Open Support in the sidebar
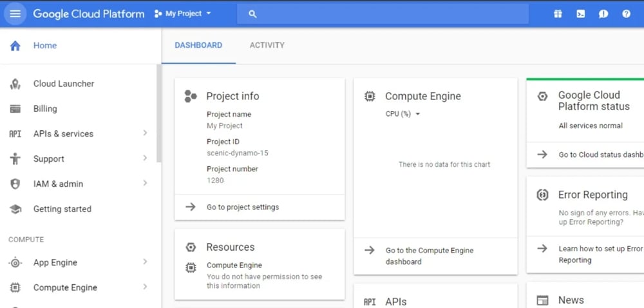This screenshot has width=644, height=308. [x=49, y=159]
